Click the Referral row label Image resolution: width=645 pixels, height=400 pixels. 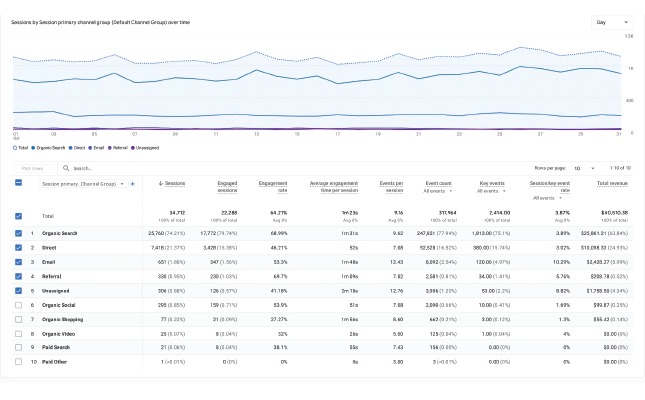[51, 277]
